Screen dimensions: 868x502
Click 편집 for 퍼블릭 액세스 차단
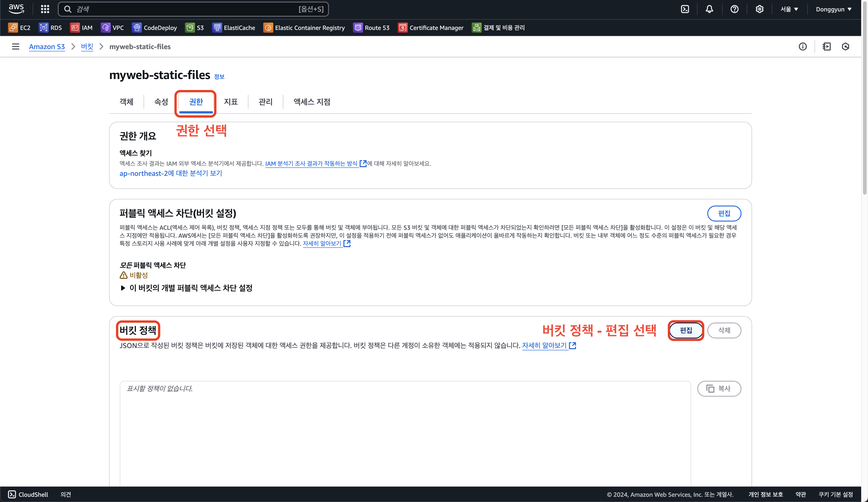pyautogui.click(x=724, y=214)
